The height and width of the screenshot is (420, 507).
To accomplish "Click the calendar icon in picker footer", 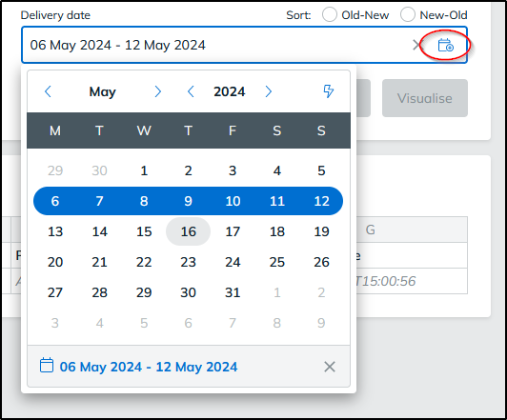I will [47, 366].
